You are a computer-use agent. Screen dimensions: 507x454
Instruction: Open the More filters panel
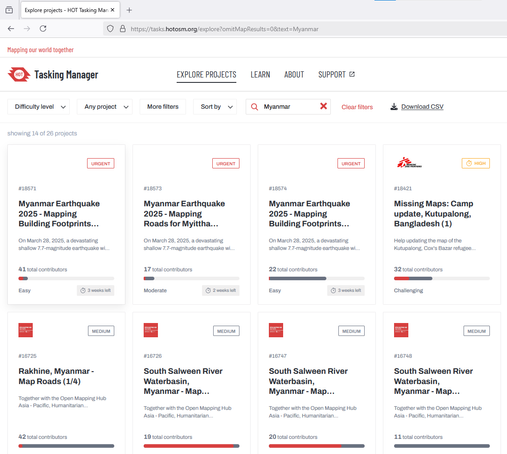163,107
